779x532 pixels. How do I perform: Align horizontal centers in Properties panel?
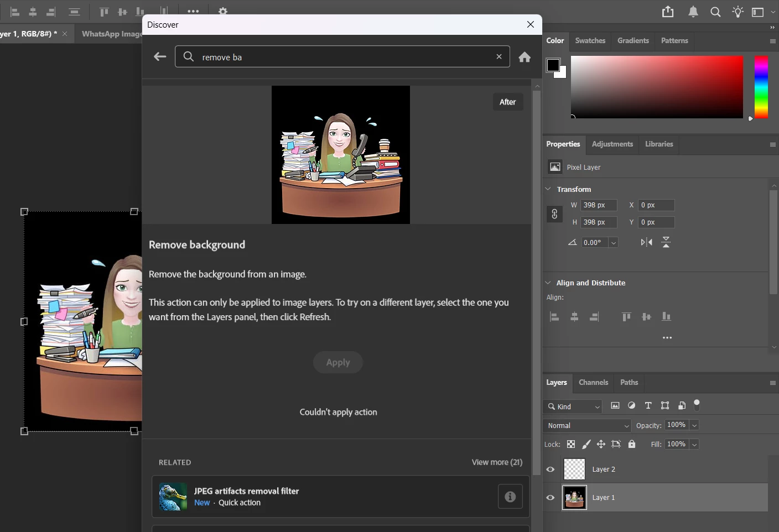[574, 316]
